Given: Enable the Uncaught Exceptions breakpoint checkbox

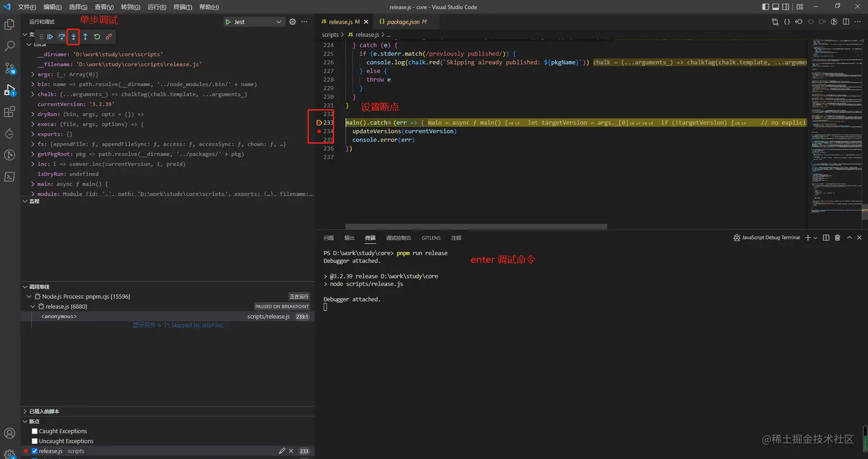Looking at the screenshot, I should click(x=35, y=441).
